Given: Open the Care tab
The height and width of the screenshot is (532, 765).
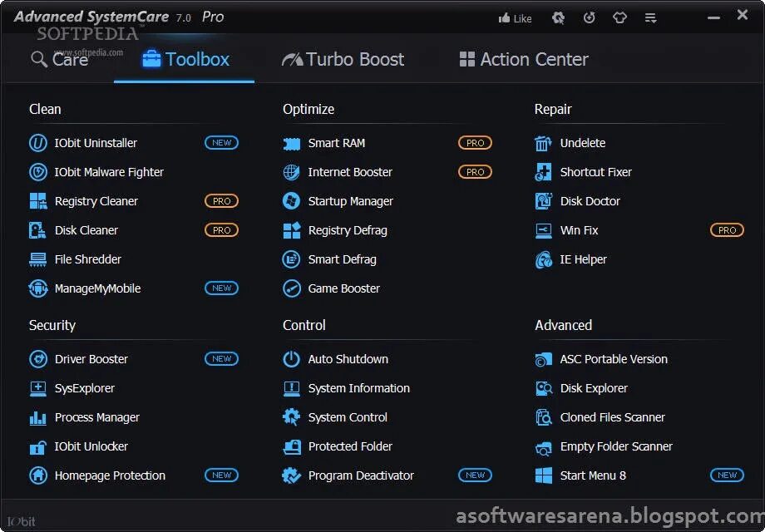Looking at the screenshot, I should [x=60, y=60].
